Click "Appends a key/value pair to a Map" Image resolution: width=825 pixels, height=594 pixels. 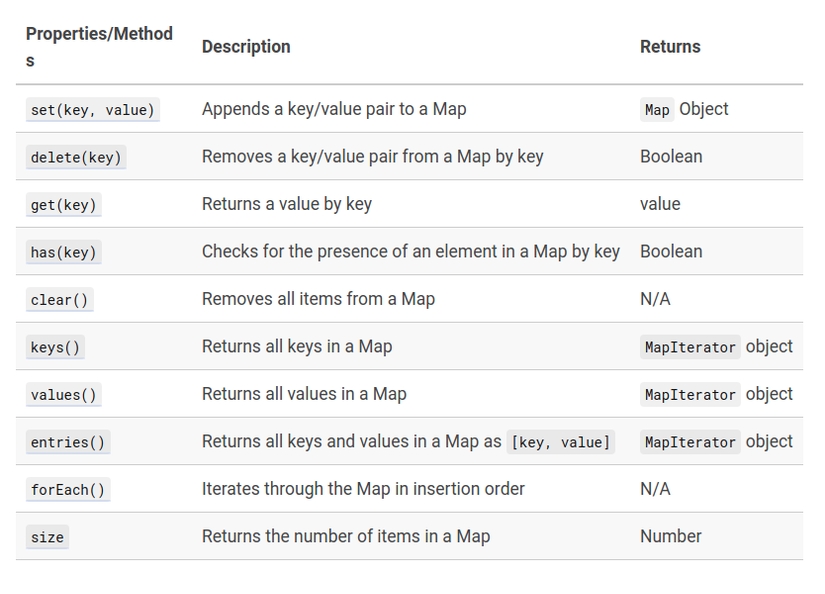click(x=334, y=109)
